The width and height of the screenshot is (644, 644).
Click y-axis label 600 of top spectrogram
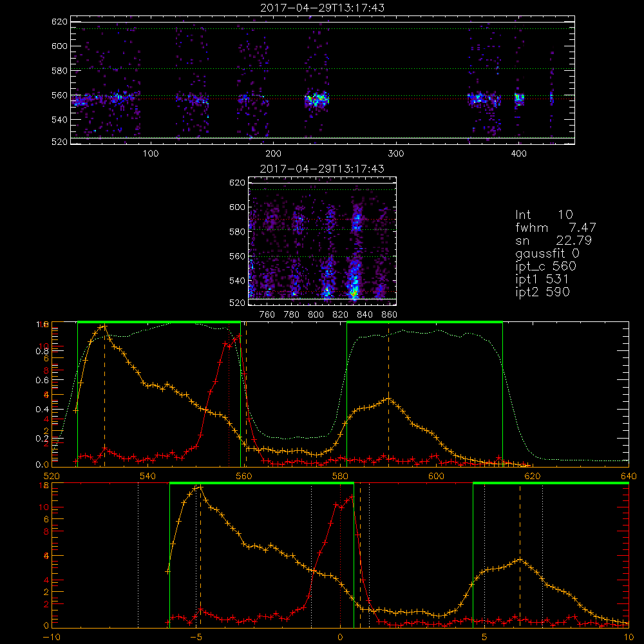[x=59, y=46]
